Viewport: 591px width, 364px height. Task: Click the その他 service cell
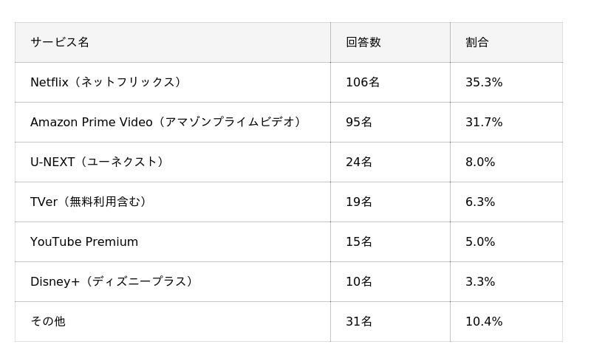(x=48, y=322)
